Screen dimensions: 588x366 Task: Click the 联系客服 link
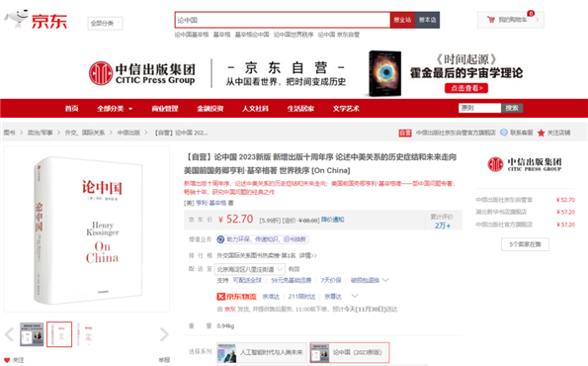pos(521,133)
